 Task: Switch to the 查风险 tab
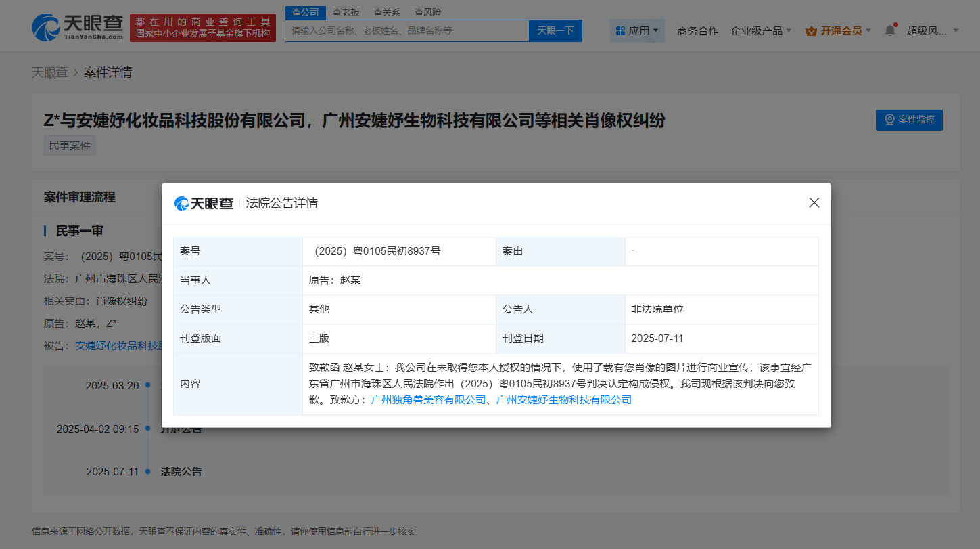[x=427, y=12]
